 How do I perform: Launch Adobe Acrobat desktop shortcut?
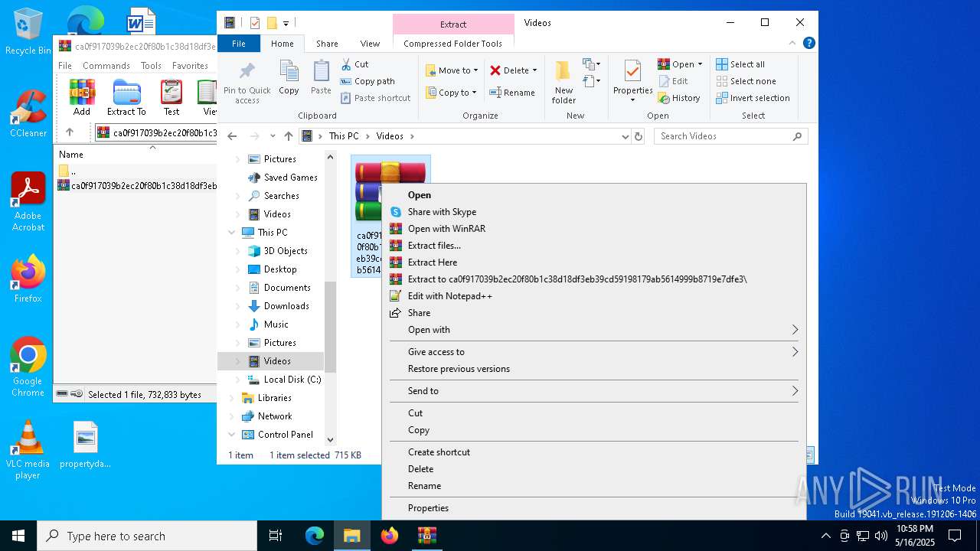point(28,201)
